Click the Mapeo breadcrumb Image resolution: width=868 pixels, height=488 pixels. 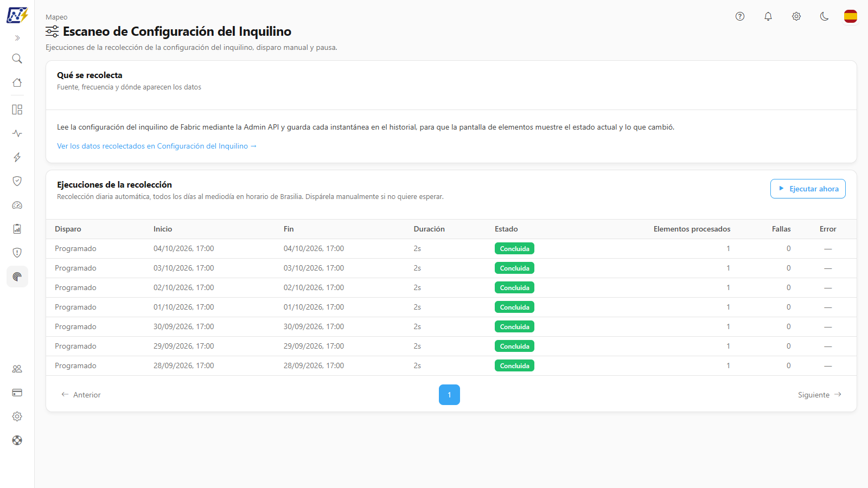point(56,17)
